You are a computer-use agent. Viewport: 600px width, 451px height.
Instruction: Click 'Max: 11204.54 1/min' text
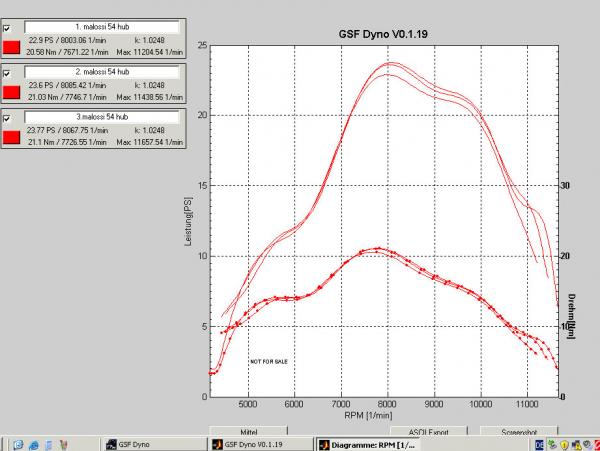[150, 52]
